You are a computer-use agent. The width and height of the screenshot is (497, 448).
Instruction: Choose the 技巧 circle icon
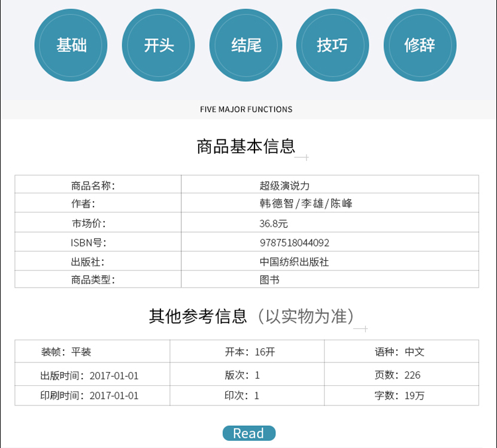[333, 45]
